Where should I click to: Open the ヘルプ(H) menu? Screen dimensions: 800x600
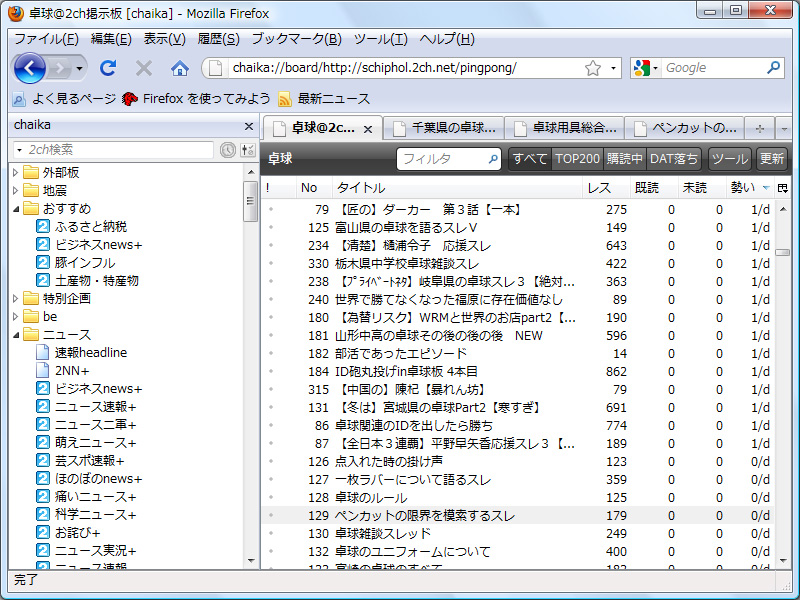[x=447, y=39]
